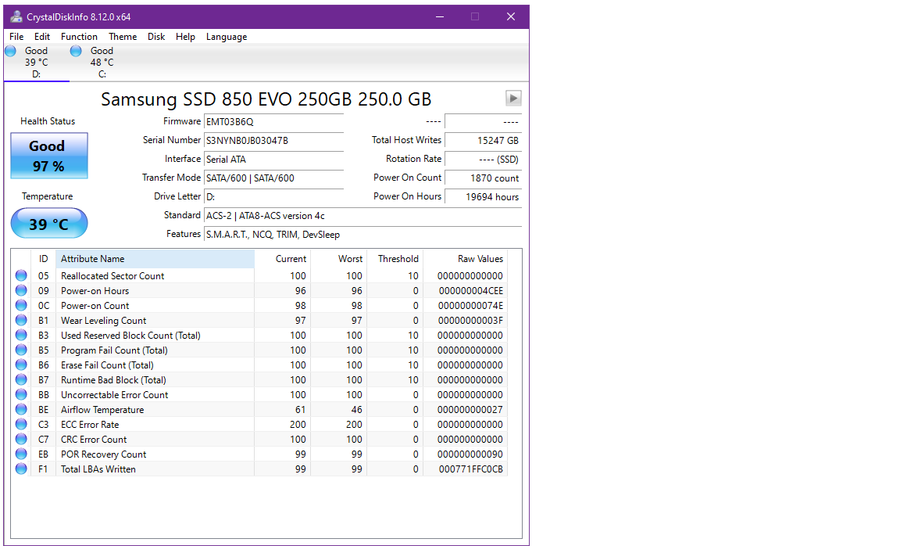Open the Disk menu
The height and width of the screenshot is (546, 900).
[x=156, y=37]
